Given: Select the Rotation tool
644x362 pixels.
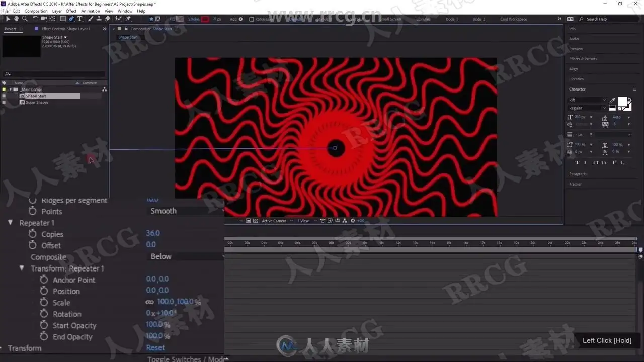Looking at the screenshot, I should (x=35, y=19).
